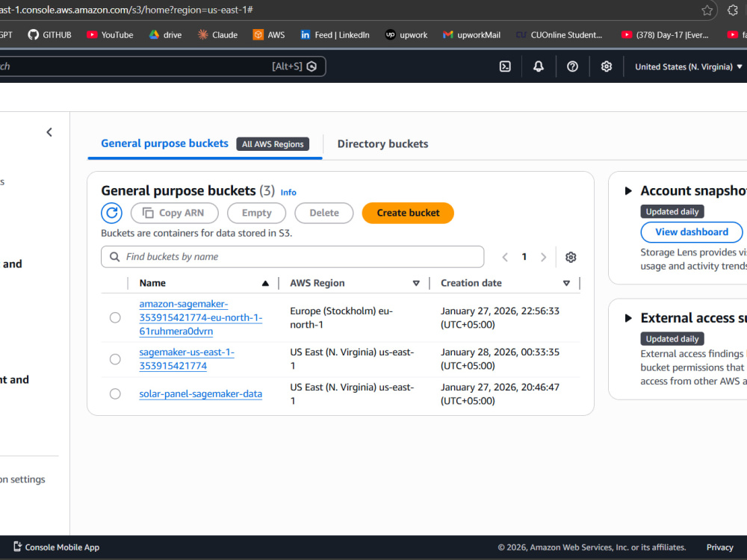Screen dimensions: 747x560
Task: Focus Find buckets by name field
Action: (293, 257)
